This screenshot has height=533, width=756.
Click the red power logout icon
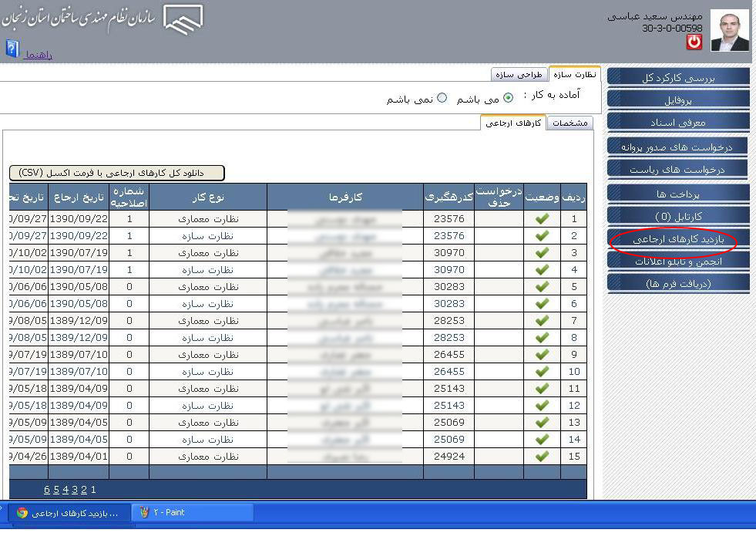click(694, 42)
